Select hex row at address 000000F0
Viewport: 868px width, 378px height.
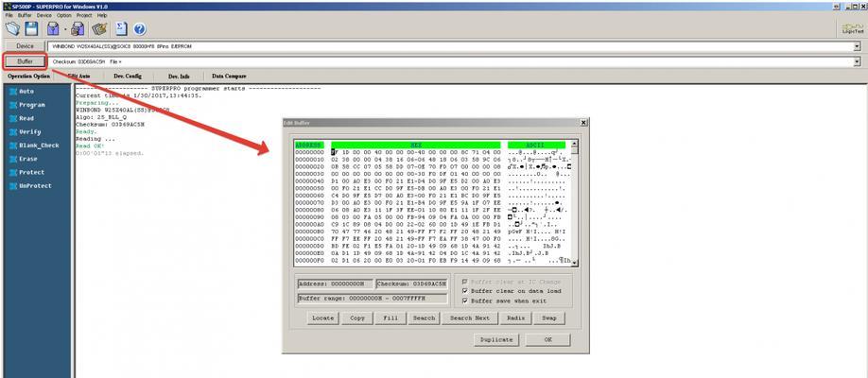(x=432, y=261)
